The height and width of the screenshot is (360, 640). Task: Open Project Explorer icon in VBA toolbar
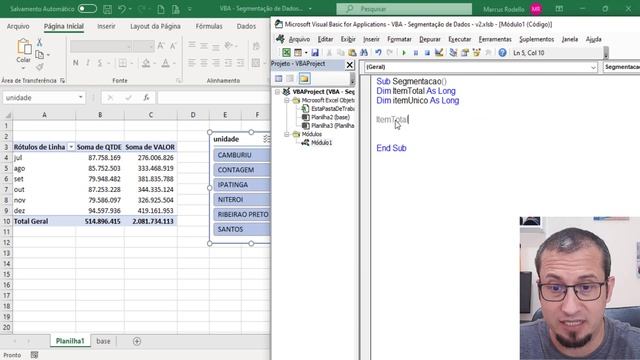tap(453, 53)
